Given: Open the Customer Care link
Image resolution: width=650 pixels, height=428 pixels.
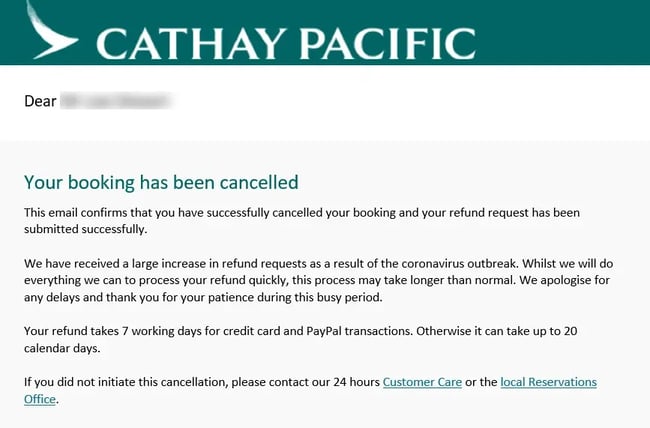Looking at the screenshot, I should pos(422,382).
